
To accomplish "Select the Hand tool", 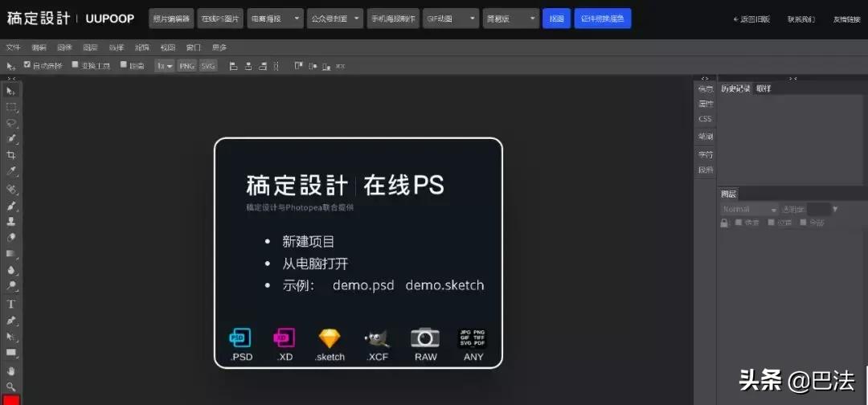I will [11, 370].
